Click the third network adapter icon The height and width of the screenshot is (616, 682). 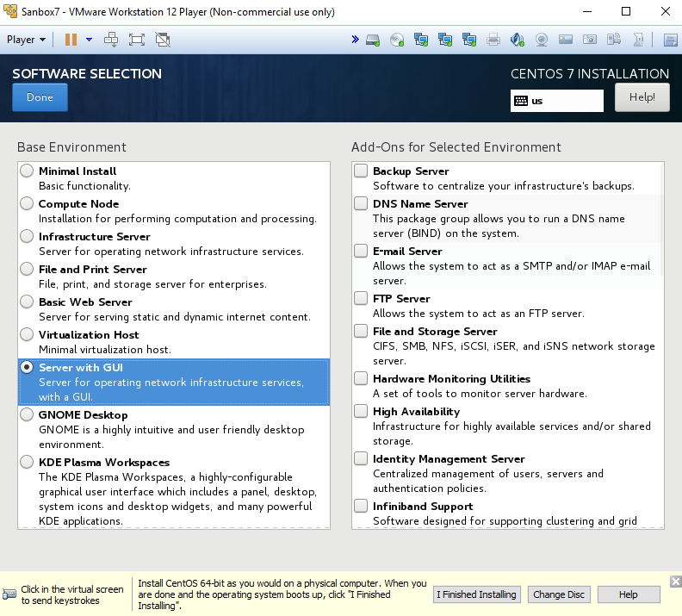[x=469, y=40]
